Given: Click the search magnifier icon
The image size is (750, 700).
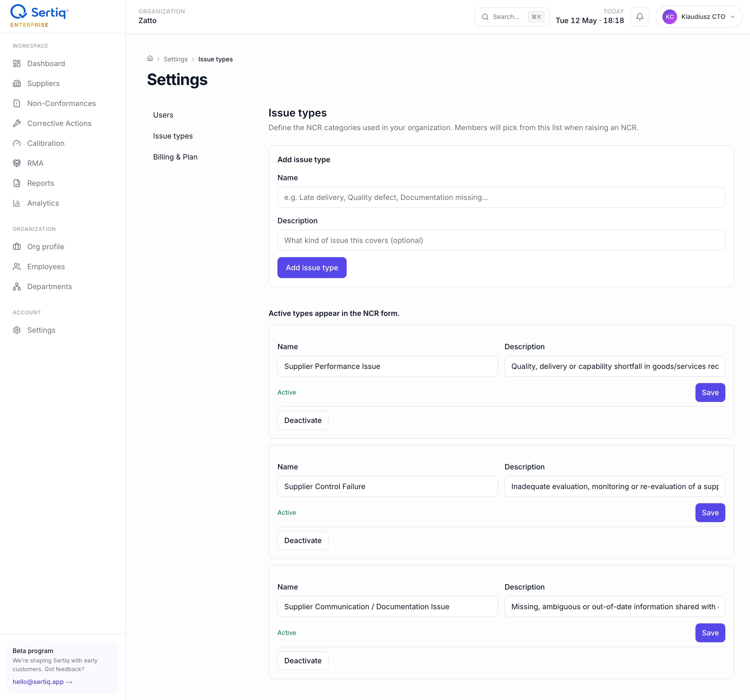Looking at the screenshot, I should pyautogui.click(x=485, y=17).
